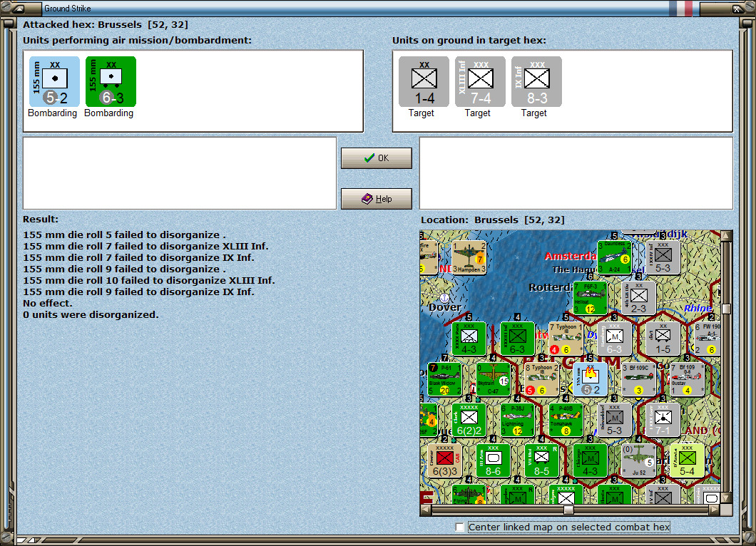756x546 pixels.
Task: Click the Rotterdam city label on map
Action: point(551,287)
